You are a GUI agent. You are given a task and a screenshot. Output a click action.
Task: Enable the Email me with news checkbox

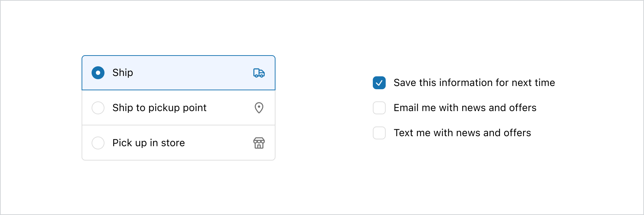[x=379, y=108]
